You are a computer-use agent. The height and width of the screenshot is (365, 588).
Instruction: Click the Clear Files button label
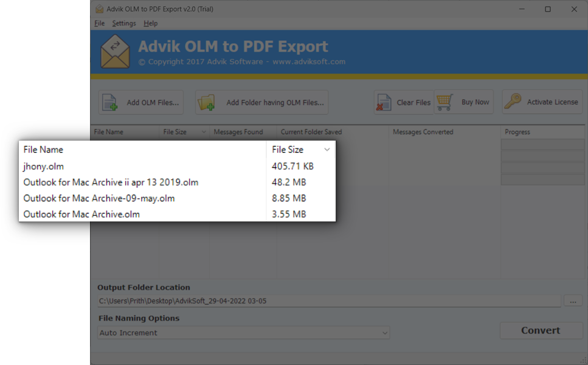413,102
